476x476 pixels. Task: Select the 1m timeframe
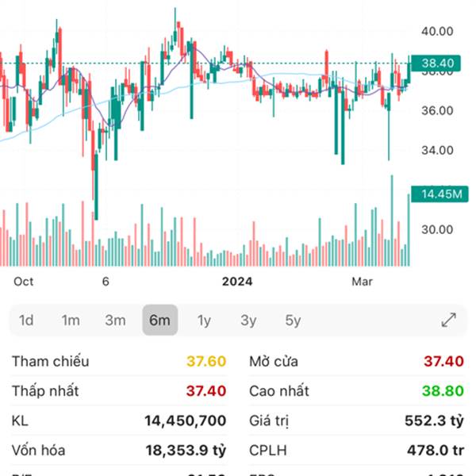click(71, 321)
